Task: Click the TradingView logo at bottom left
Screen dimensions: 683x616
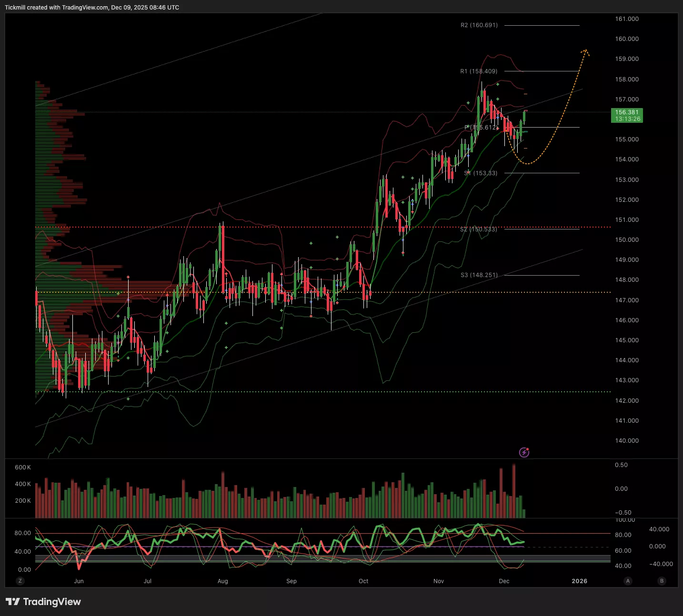Action: (43, 602)
